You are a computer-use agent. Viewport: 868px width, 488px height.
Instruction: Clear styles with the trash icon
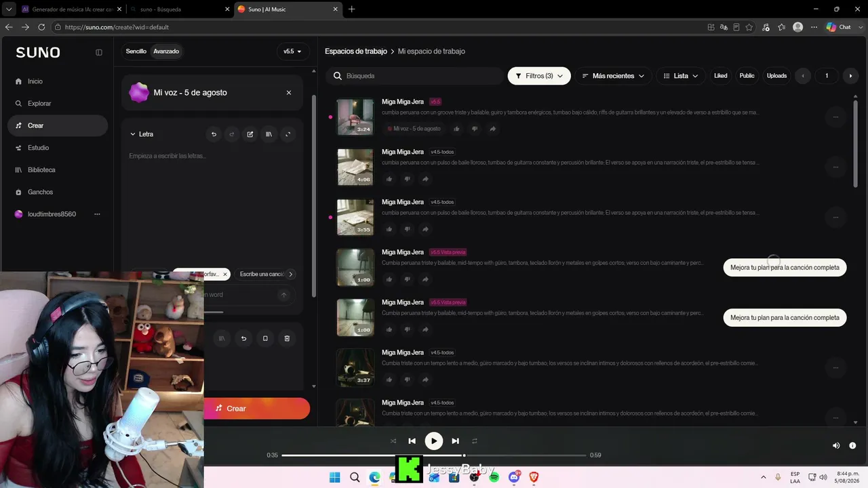click(287, 338)
